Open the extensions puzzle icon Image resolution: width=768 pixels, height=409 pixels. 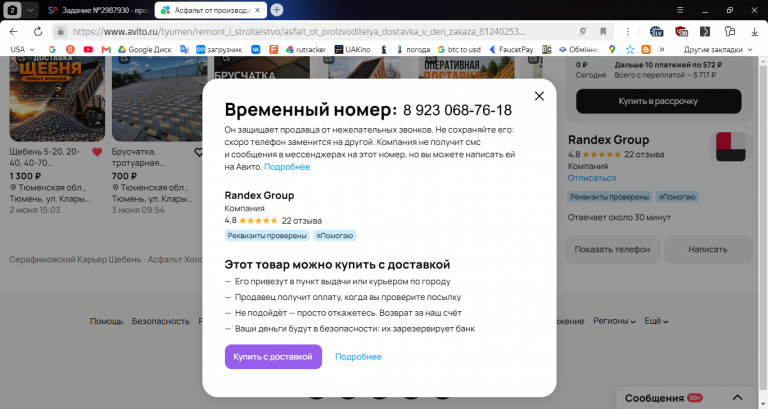tap(730, 31)
